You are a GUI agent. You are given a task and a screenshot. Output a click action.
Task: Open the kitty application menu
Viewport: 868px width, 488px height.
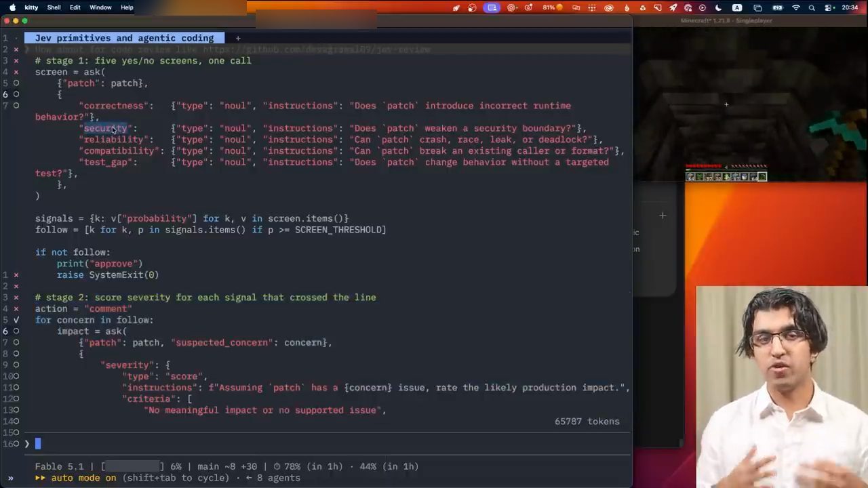point(31,7)
